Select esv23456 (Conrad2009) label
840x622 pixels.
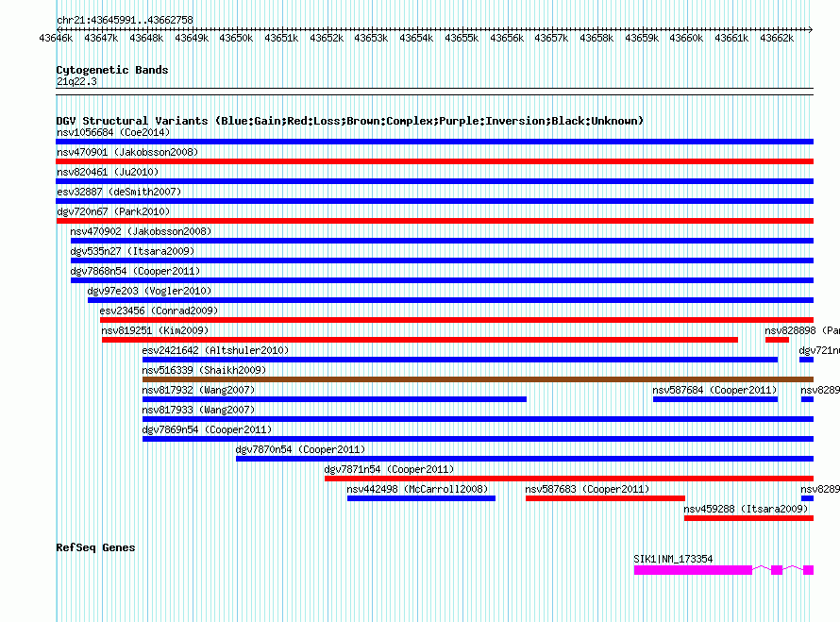point(159,311)
